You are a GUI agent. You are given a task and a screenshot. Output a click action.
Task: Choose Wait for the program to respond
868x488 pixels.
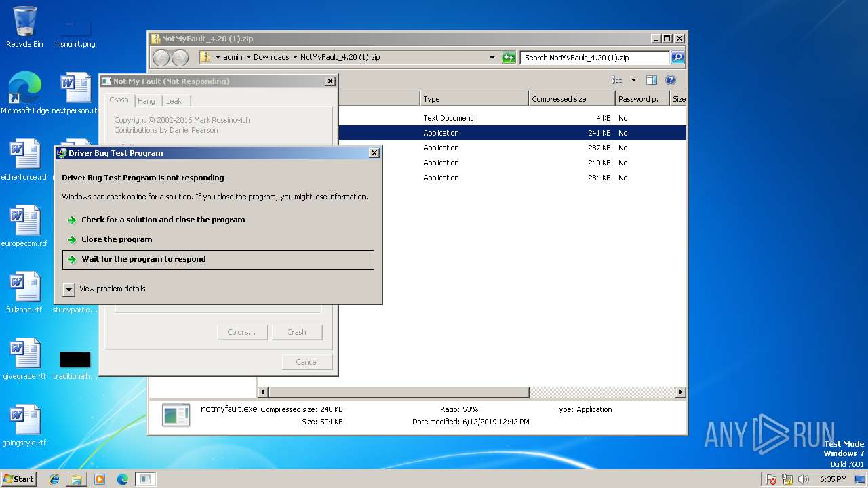click(218, 260)
